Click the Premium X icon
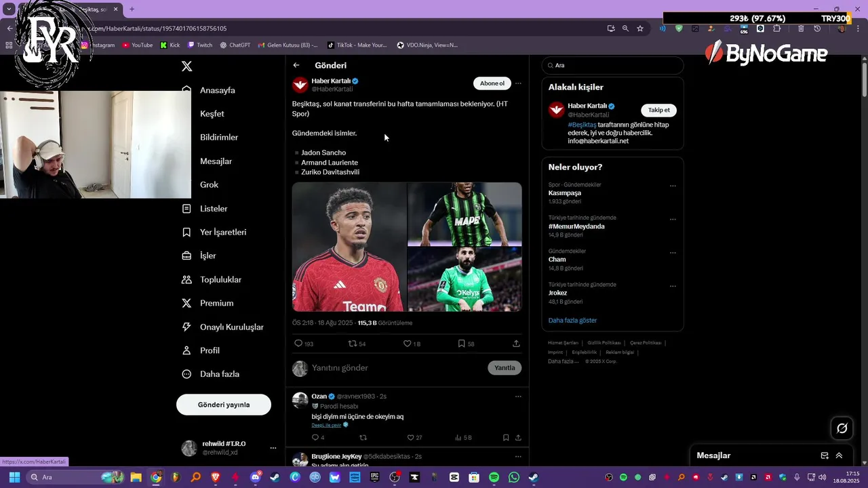Image resolution: width=868 pixels, height=488 pixels. 186,303
